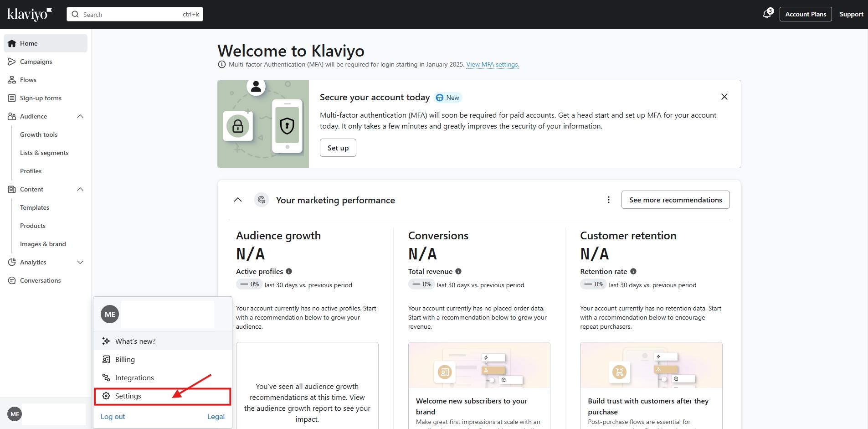
Task: Open the notifications bell
Action: tap(767, 14)
